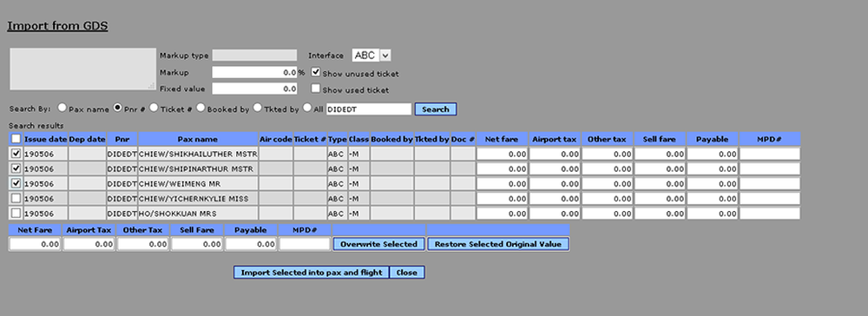868x316 pixels.
Task: Click the bottom Payable overwrite field
Action: coord(252,244)
